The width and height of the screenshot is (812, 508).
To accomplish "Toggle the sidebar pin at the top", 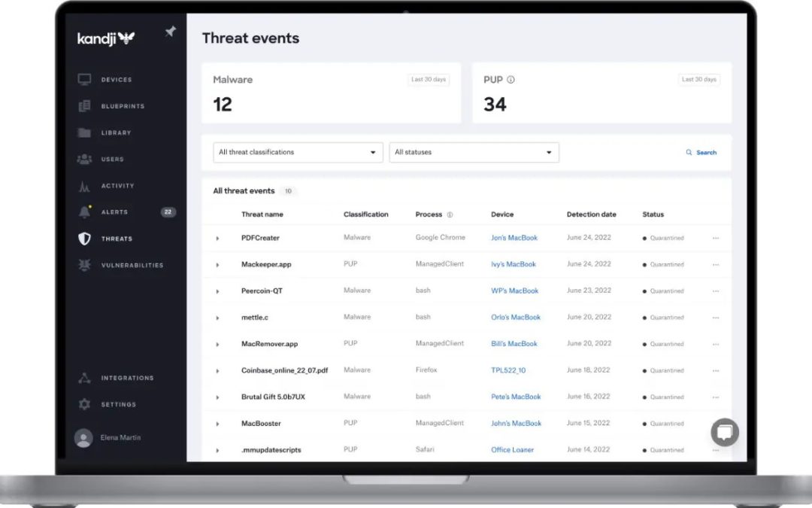I will point(169,32).
